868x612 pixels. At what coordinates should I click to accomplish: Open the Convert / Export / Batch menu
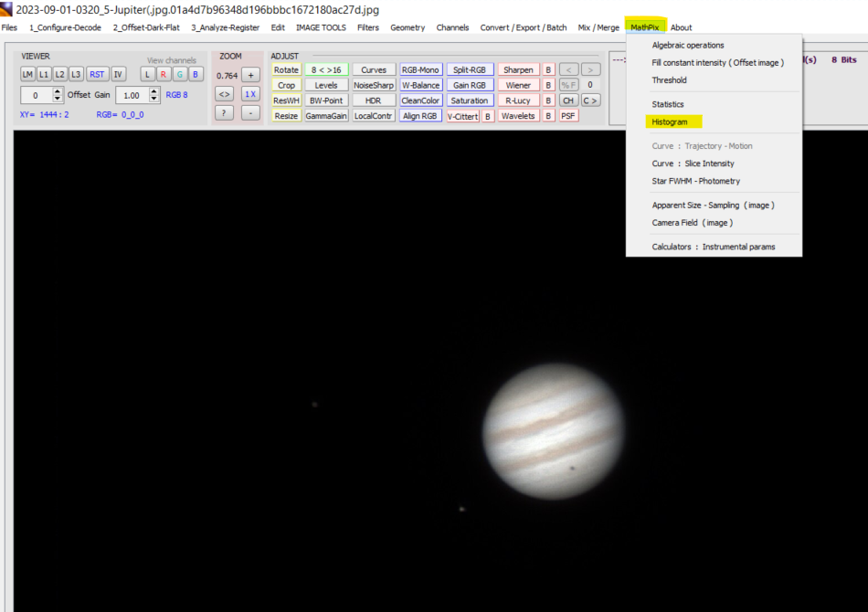click(524, 27)
